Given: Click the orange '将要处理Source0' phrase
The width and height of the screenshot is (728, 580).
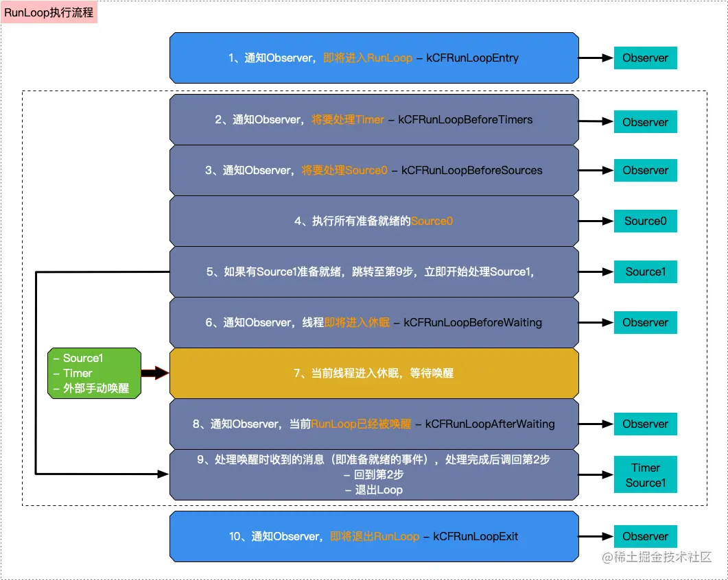Looking at the screenshot, I should click(344, 170).
